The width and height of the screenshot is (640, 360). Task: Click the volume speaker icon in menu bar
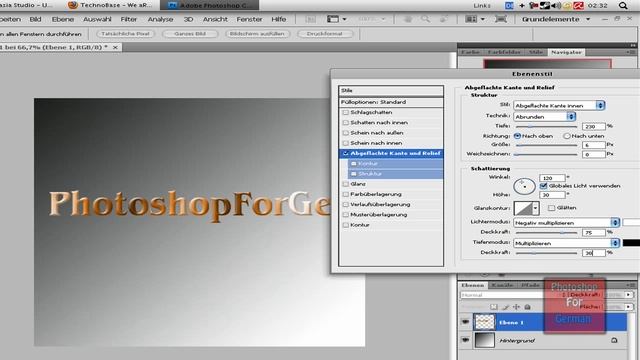pos(556,6)
